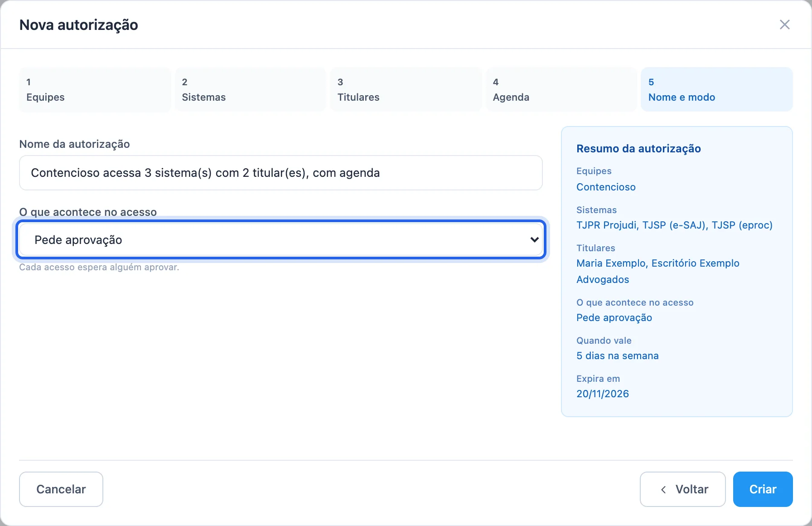This screenshot has width=812, height=526.
Task: Select step 4 Agenda
Action: (561, 89)
